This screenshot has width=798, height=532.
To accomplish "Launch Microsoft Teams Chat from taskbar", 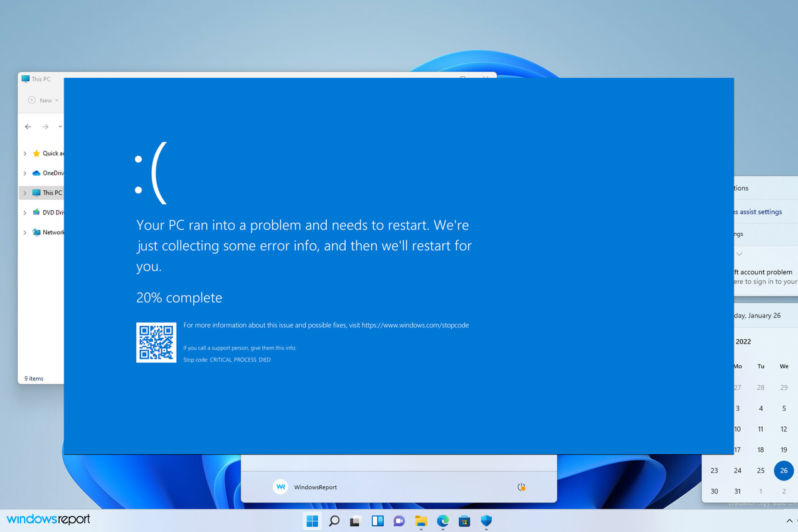I will (x=399, y=521).
